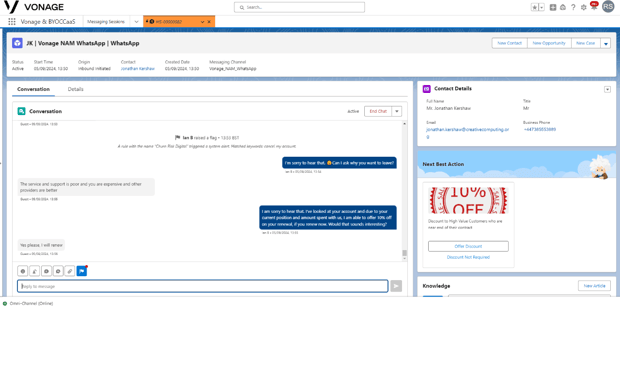Click the first icon in the message toolbar
Image resolution: width=620 pixels, height=387 pixels.
[23, 271]
